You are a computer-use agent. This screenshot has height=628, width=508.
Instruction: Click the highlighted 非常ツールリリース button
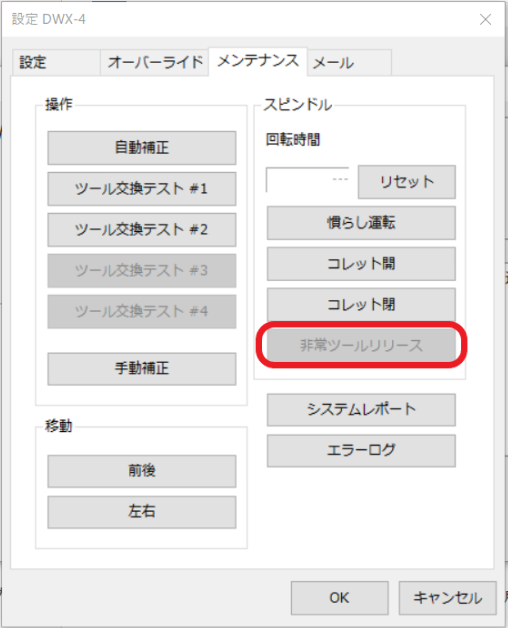361,345
